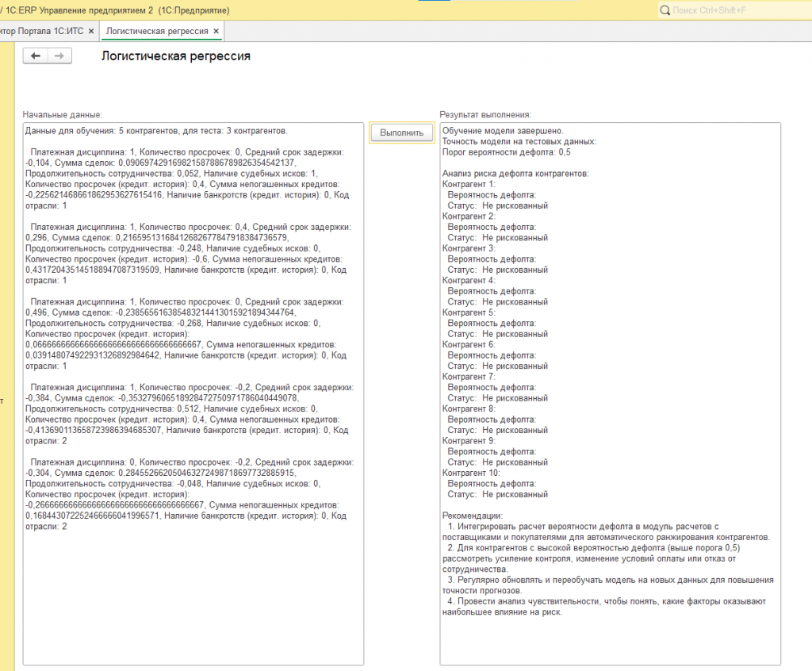Click the text 'Обучение модели завершено.'

[503, 131]
